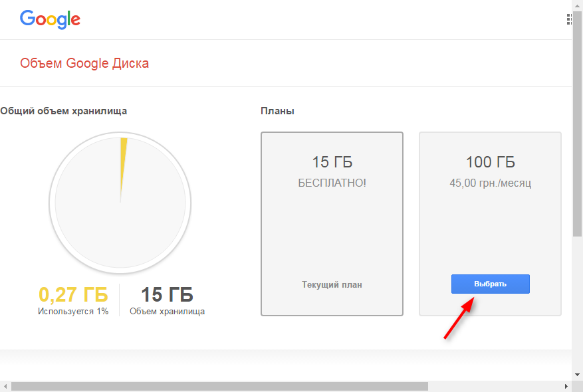Select the 15 ГБ free plan title
Screen dimensions: 583x392
click(x=332, y=162)
